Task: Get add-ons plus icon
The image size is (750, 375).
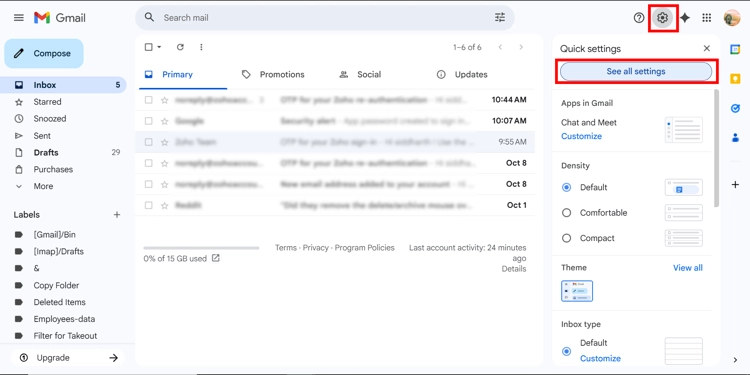Action: (x=735, y=185)
